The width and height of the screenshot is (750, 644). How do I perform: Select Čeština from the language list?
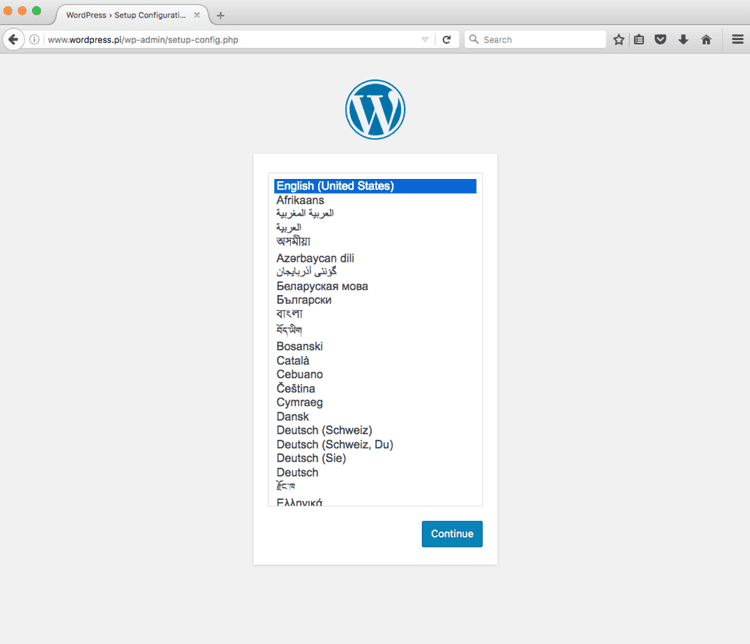(296, 389)
